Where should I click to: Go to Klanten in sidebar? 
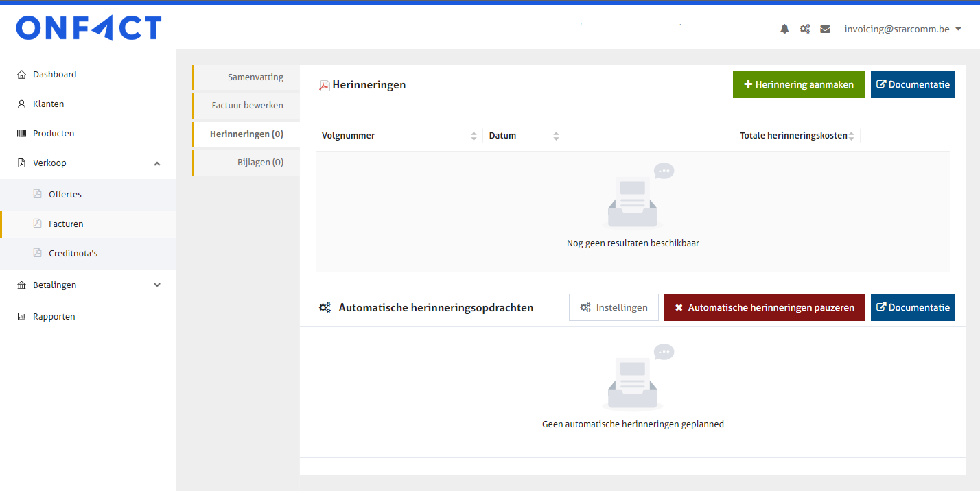coord(48,104)
